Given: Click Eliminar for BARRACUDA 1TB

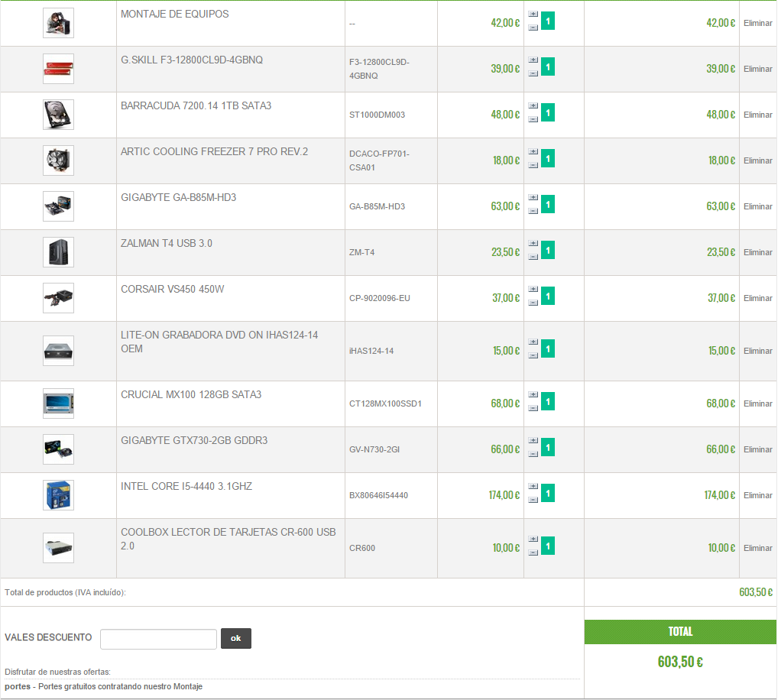Looking at the screenshot, I should [757, 115].
